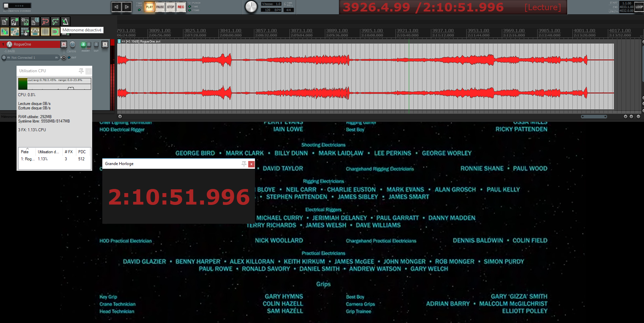Pin the Grande Horloge window
Viewport: 644px width, 323px height.
[x=244, y=164]
